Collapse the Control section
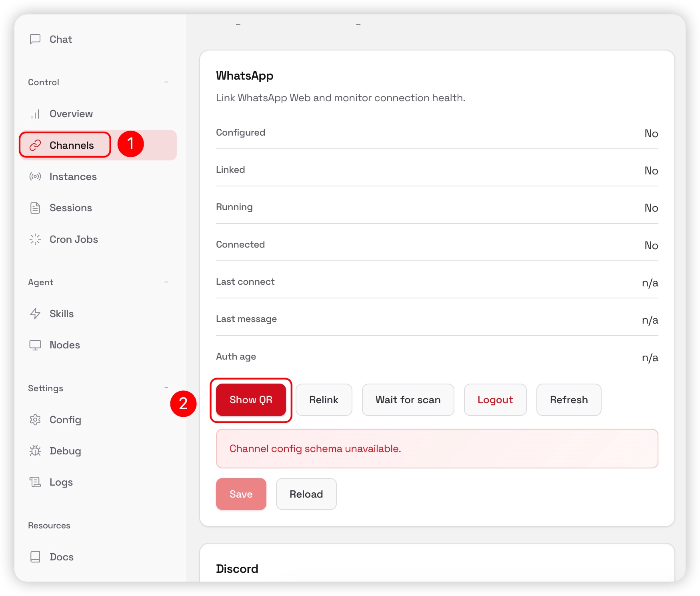 click(166, 82)
